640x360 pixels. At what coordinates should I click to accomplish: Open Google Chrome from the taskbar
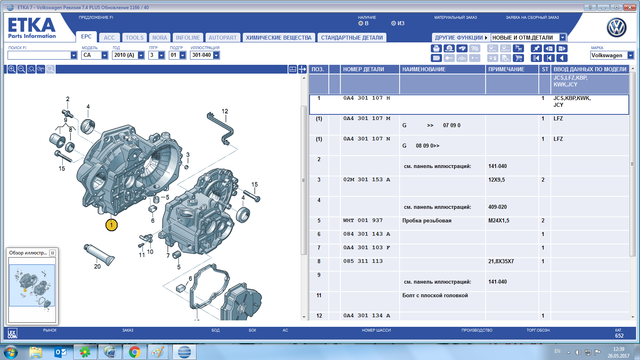pos(134,352)
